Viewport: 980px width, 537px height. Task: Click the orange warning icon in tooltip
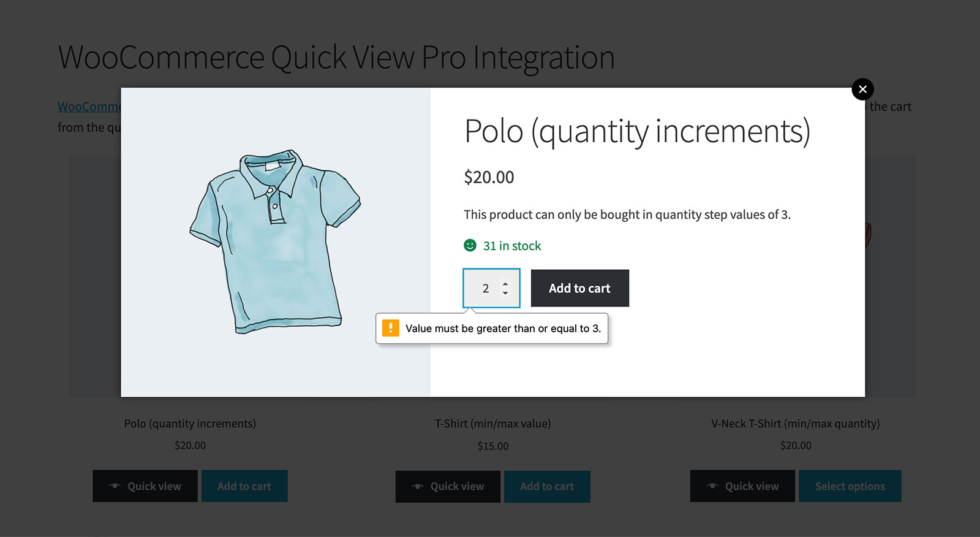(390, 328)
